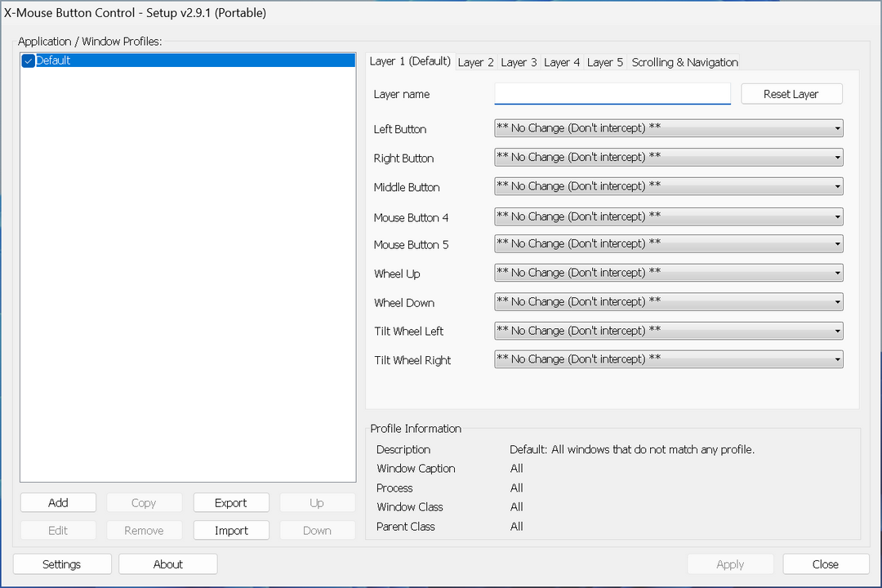Viewport: 882px width, 588px height.
Task: Open the Middle Button action dropdown
Action: pos(668,187)
